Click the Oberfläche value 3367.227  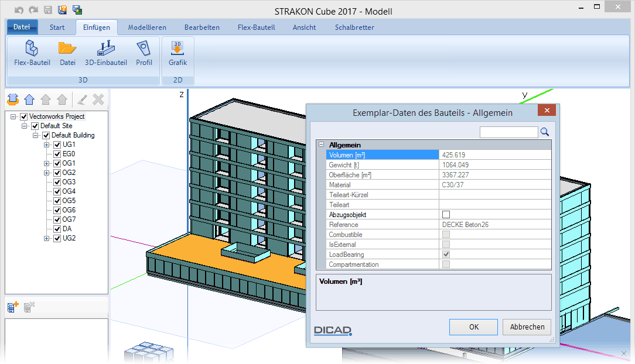pyautogui.click(x=455, y=175)
